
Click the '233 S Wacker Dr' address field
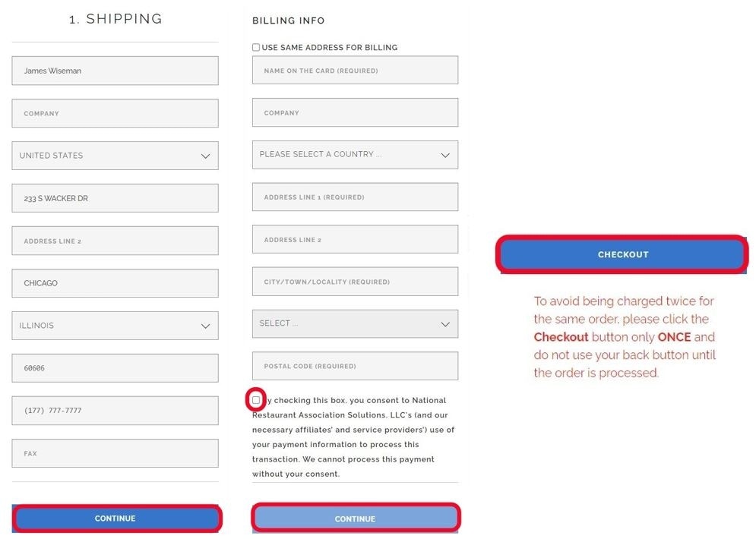tap(115, 198)
